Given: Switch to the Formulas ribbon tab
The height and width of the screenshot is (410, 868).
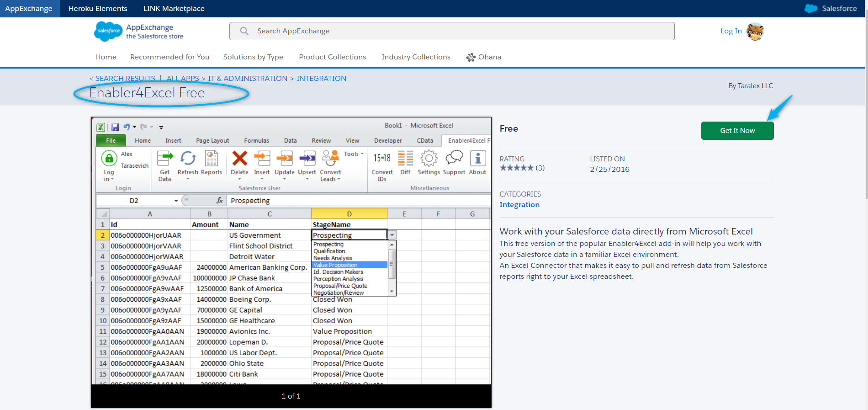Looking at the screenshot, I should point(256,141).
